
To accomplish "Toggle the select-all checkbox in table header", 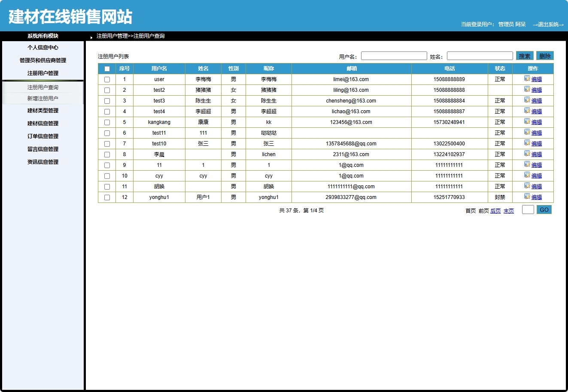I will click(107, 68).
